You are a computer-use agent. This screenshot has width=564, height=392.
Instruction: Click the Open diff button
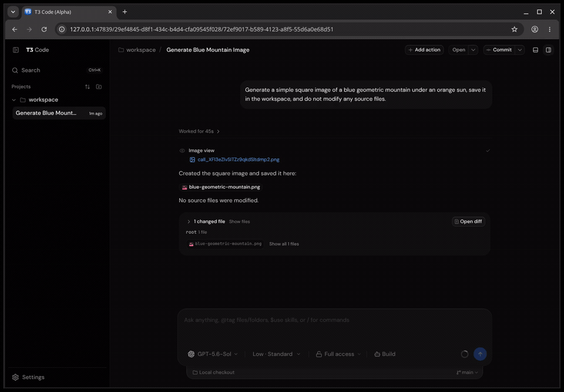[468, 222]
